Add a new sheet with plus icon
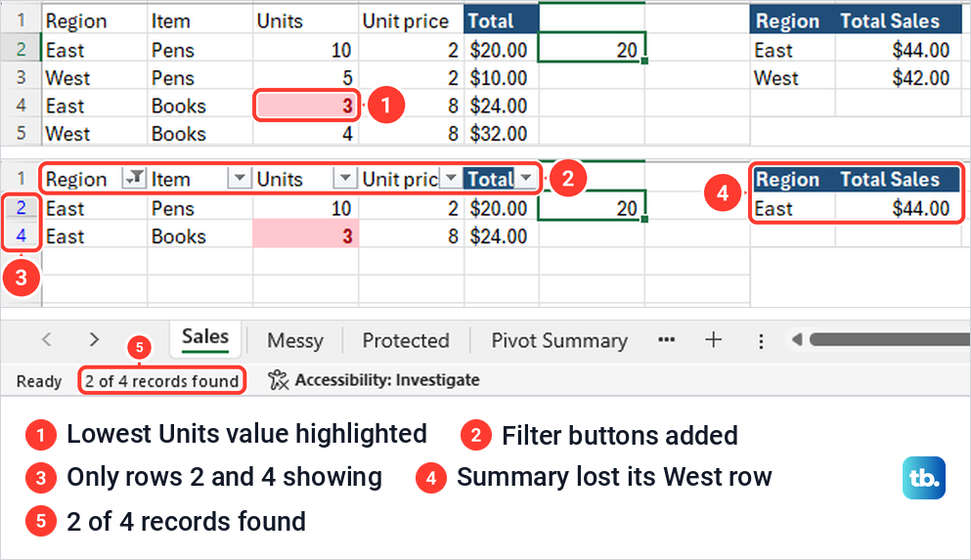 pyautogui.click(x=714, y=340)
